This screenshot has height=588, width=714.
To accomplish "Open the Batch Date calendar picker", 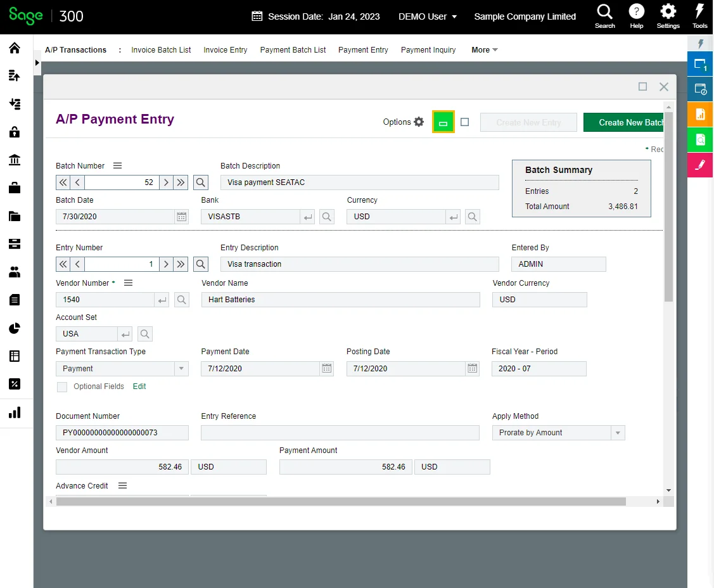I will [182, 217].
